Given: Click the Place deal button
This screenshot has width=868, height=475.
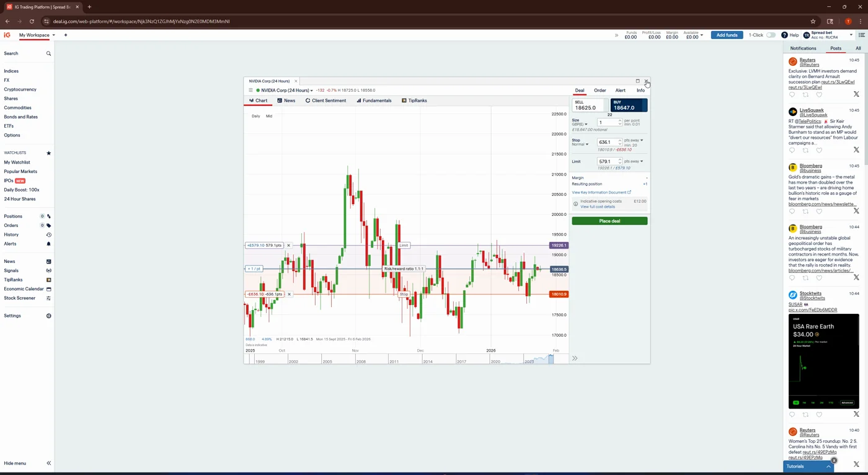Looking at the screenshot, I should [609, 221].
